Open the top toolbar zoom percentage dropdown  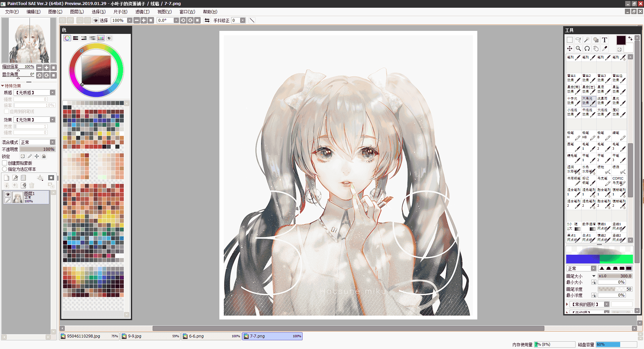(130, 20)
